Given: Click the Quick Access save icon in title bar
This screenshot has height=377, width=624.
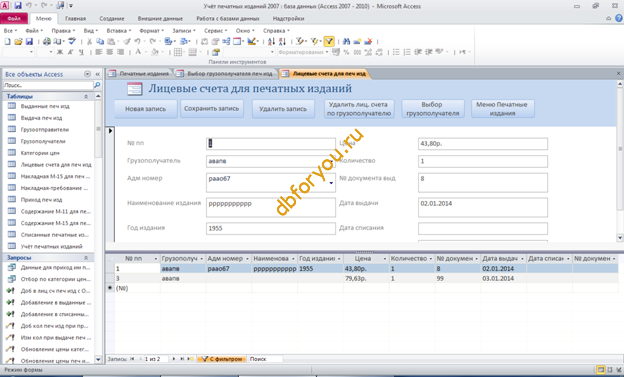Looking at the screenshot, I should 18,6.
